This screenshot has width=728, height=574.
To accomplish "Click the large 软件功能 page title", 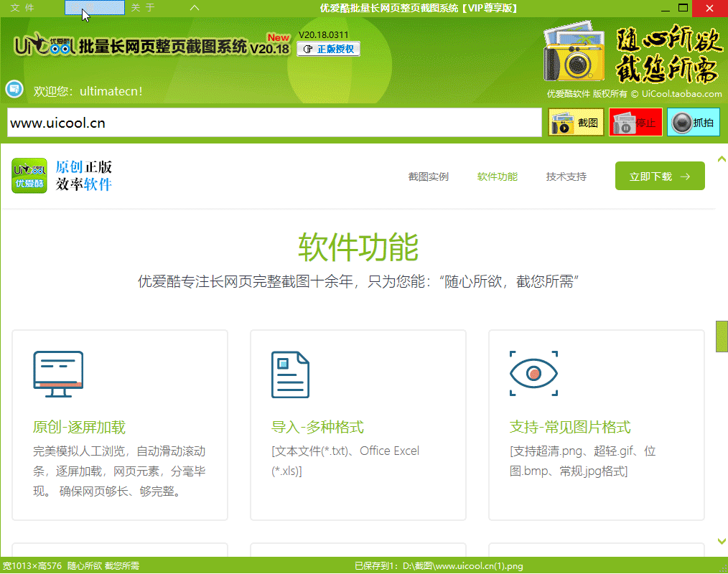I will (x=358, y=248).
